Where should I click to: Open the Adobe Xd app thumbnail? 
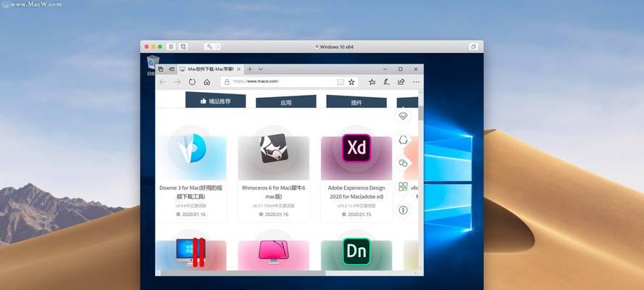point(356,153)
